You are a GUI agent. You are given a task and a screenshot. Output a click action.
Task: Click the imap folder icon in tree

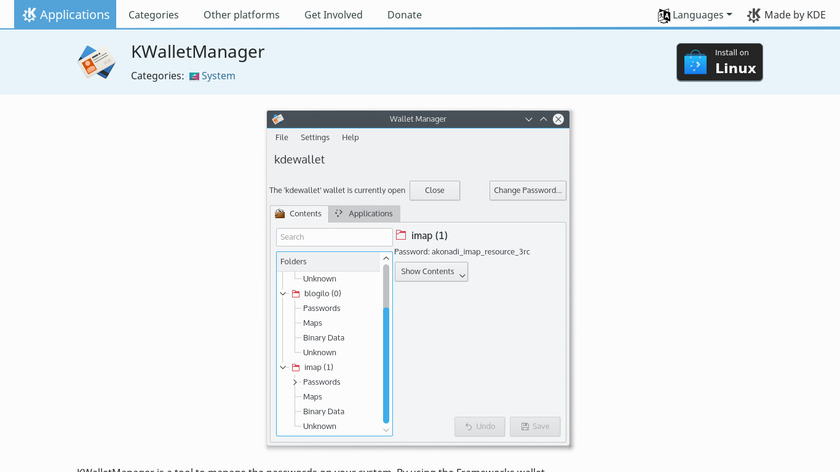point(296,368)
